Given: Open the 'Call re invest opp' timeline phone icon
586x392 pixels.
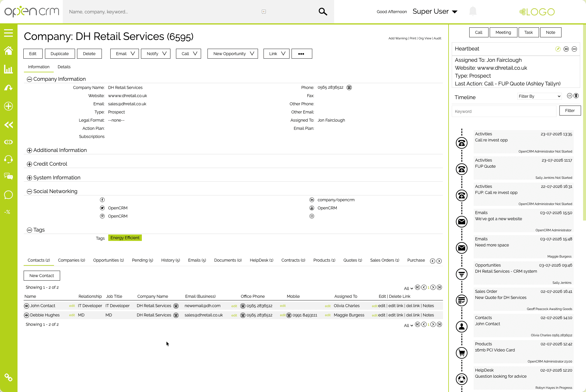Looking at the screenshot, I should pos(462,143).
